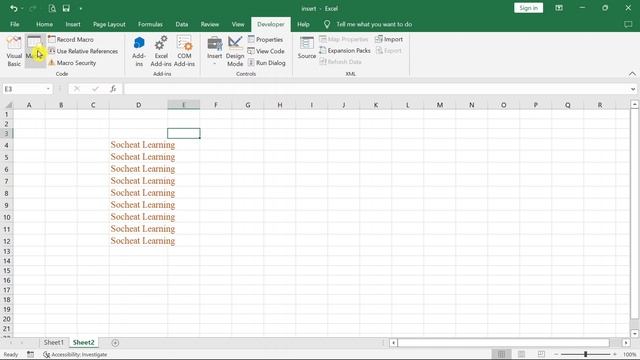Click the Insert Function fx button
The height and width of the screenshot is (360, 640).
pyautogui.click(x=113, y=89)
